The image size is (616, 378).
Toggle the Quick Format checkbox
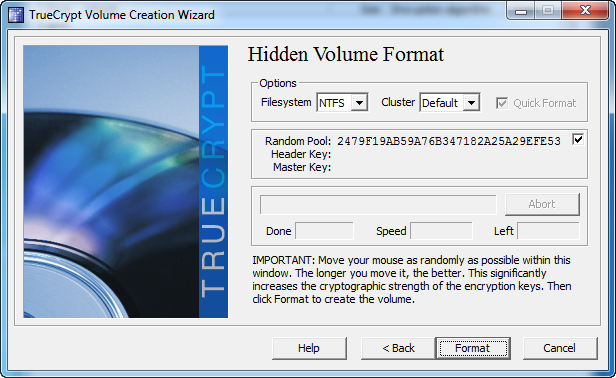click(x=502, y=103)
